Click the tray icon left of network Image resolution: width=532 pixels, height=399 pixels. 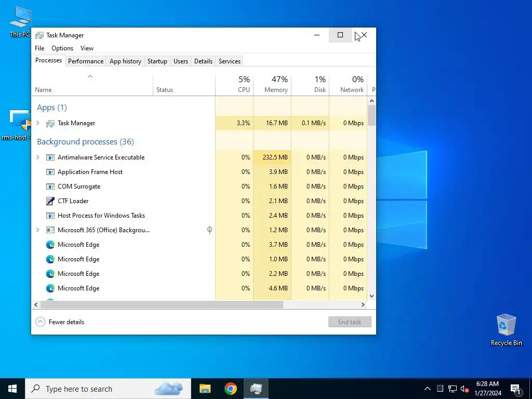440,389
